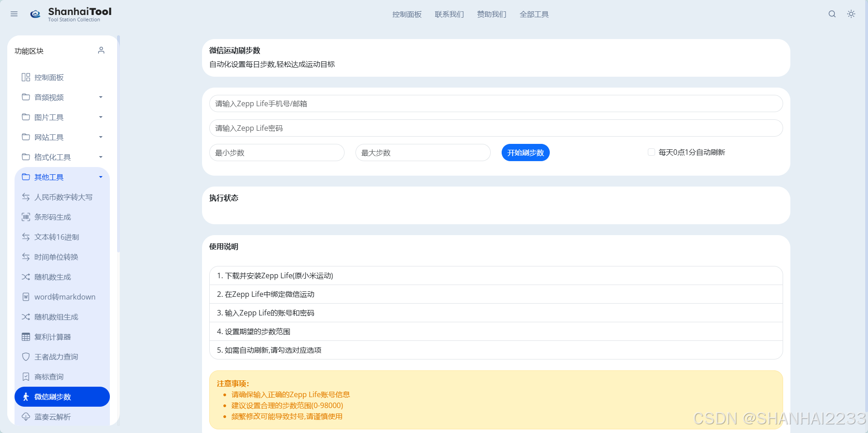Select 复利计算器 label in the sidebar

pos(53,337)
